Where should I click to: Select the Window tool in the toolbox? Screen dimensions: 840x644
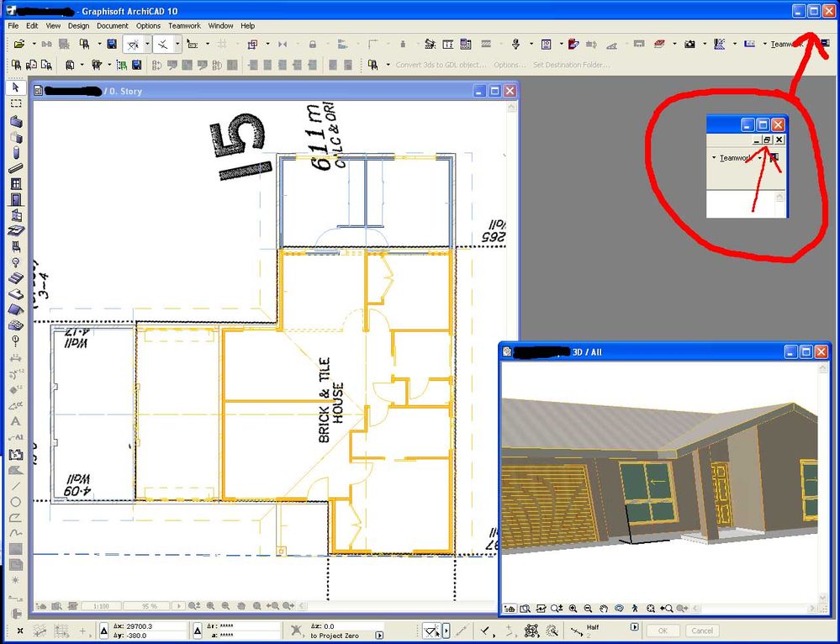click(16, 184)
